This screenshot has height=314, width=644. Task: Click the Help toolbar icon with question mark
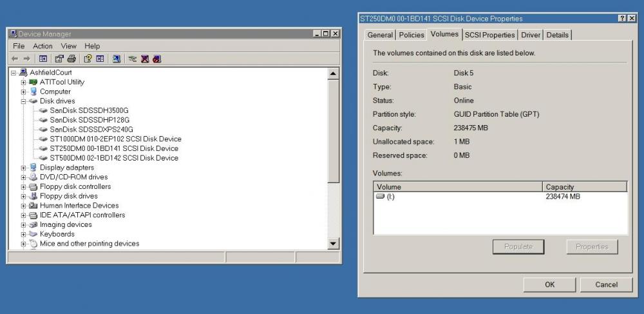(x=88, y=59)
